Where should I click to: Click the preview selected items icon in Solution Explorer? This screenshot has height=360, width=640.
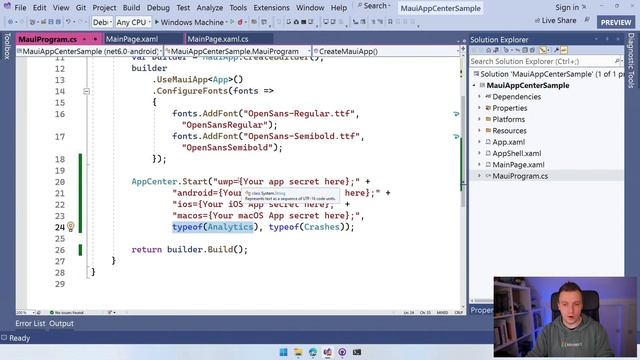pyautogui.click(x=564, y=50)
